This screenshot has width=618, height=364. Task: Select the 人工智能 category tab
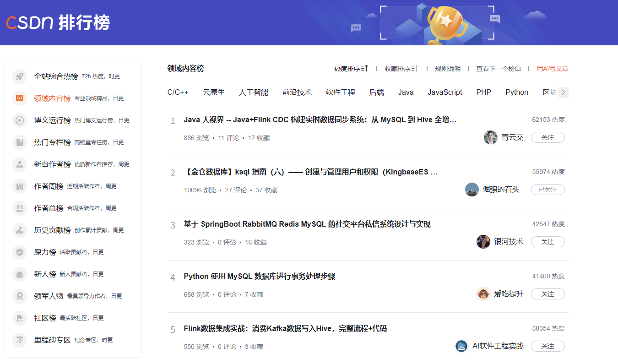pos(254,92)
